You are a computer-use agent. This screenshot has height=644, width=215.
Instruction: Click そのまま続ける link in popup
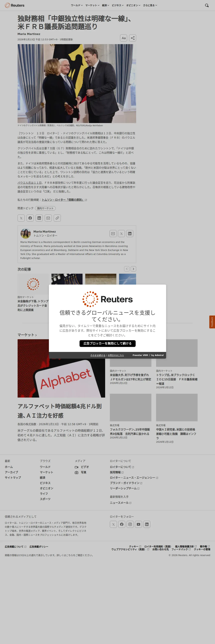[x=98, y=355]
